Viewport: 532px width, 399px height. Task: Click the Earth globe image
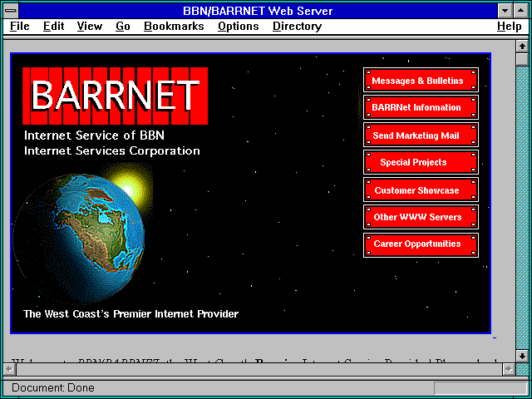tap(79, 238)
